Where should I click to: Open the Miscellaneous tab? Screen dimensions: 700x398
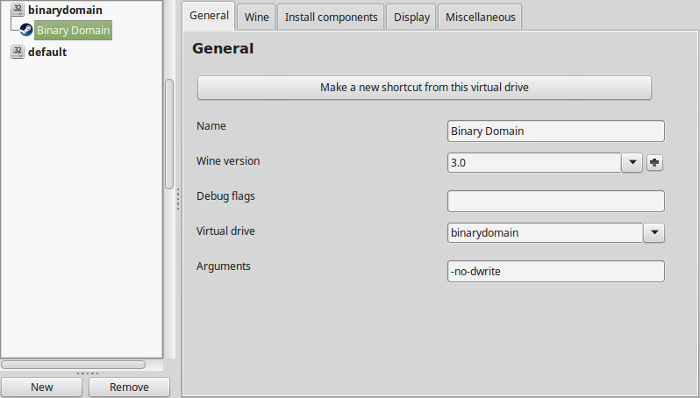tap(480, 17)
